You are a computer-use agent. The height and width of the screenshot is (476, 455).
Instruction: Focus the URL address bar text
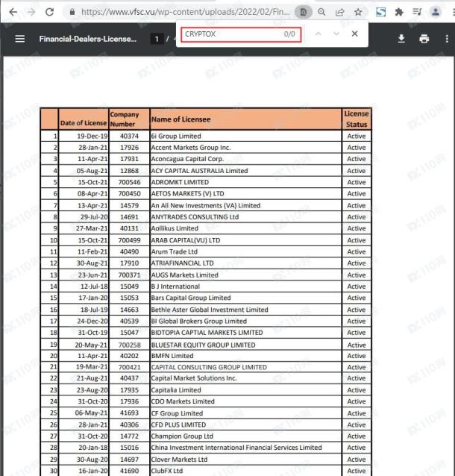pos(186,12)
